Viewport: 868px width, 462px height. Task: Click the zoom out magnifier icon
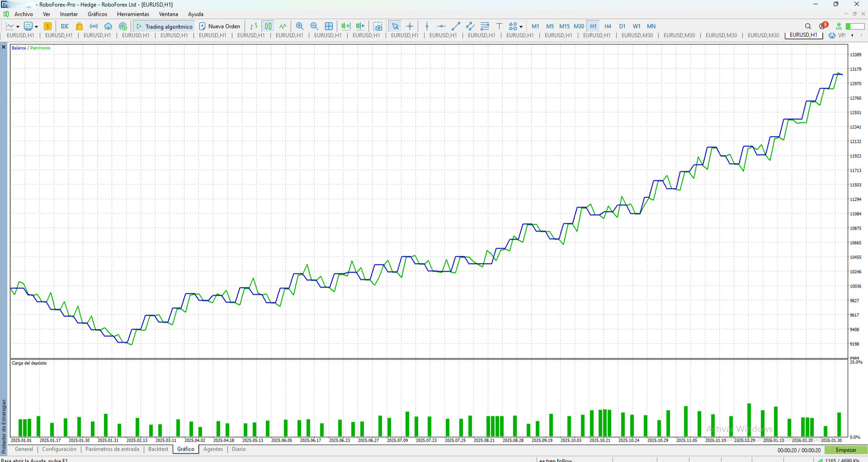(x=314, y=26)
